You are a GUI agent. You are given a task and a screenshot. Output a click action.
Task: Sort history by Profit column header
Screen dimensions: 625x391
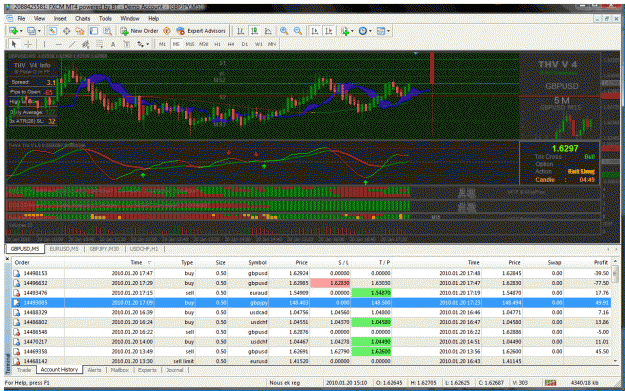point(601,262)
